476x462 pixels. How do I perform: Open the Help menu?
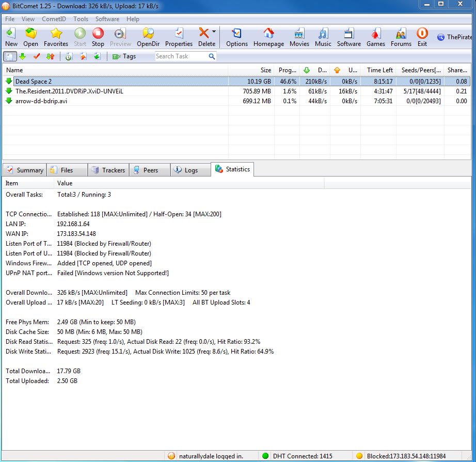[x=133, y=19]
